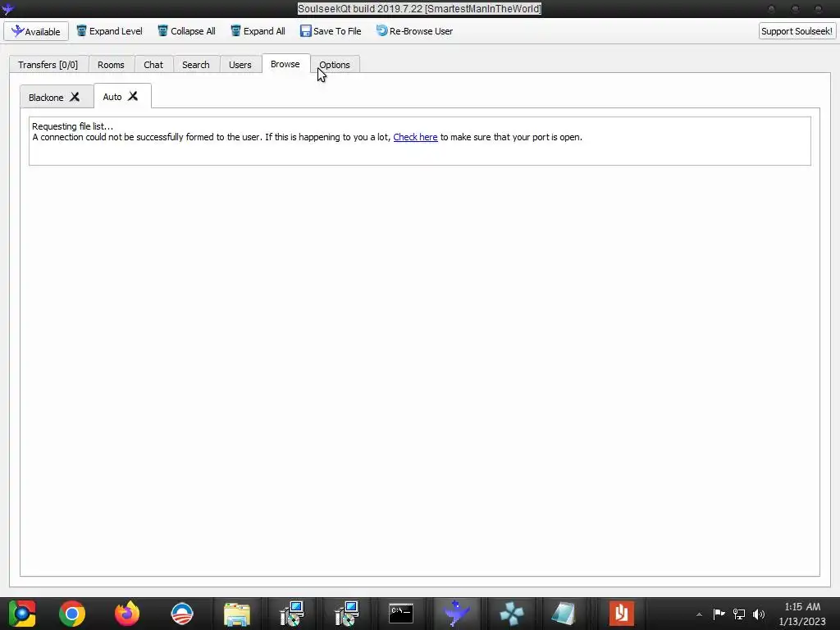
Task: Close the Blackone browse tab
Action: tap(75, 97)
